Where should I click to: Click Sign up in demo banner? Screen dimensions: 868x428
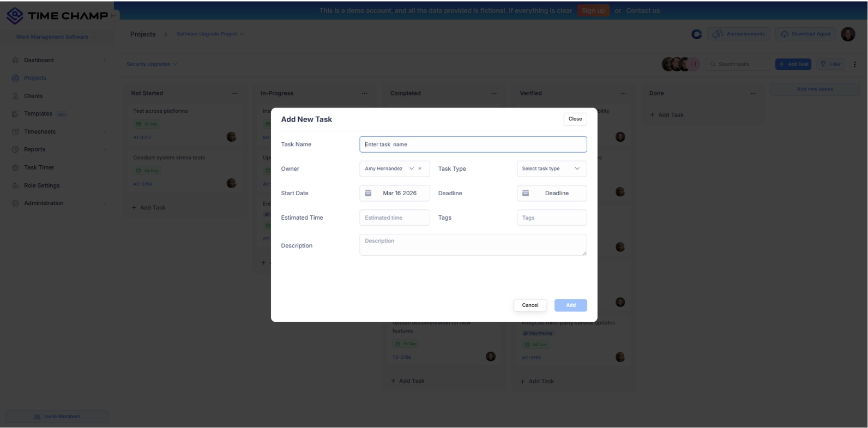593,10
